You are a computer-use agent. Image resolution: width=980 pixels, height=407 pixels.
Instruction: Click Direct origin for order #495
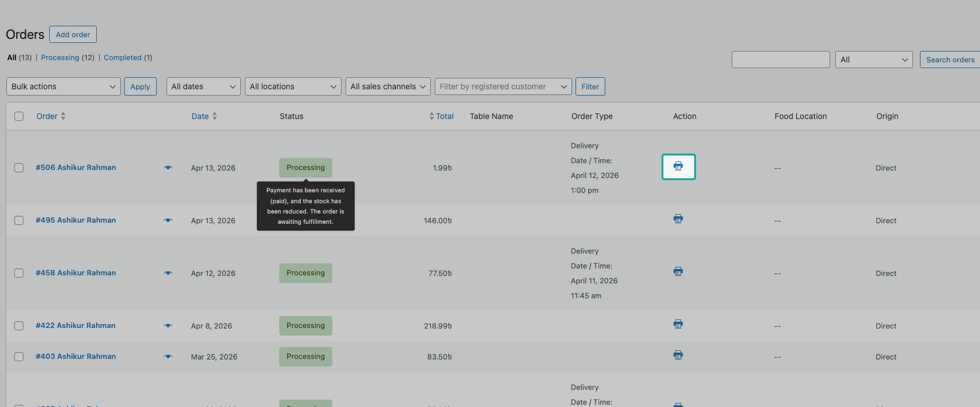coord(886,220)
